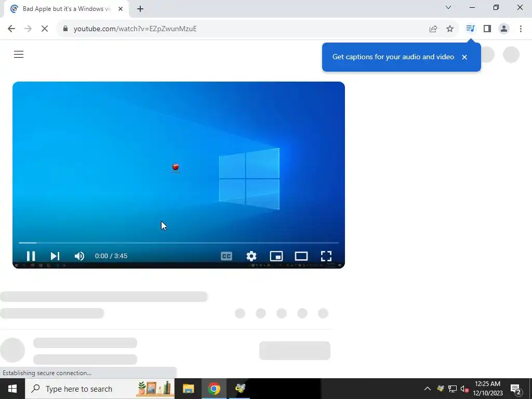This screenshot has width=532, height=399.
Task: Open Chrome three-dot menu
Action: 521,29
